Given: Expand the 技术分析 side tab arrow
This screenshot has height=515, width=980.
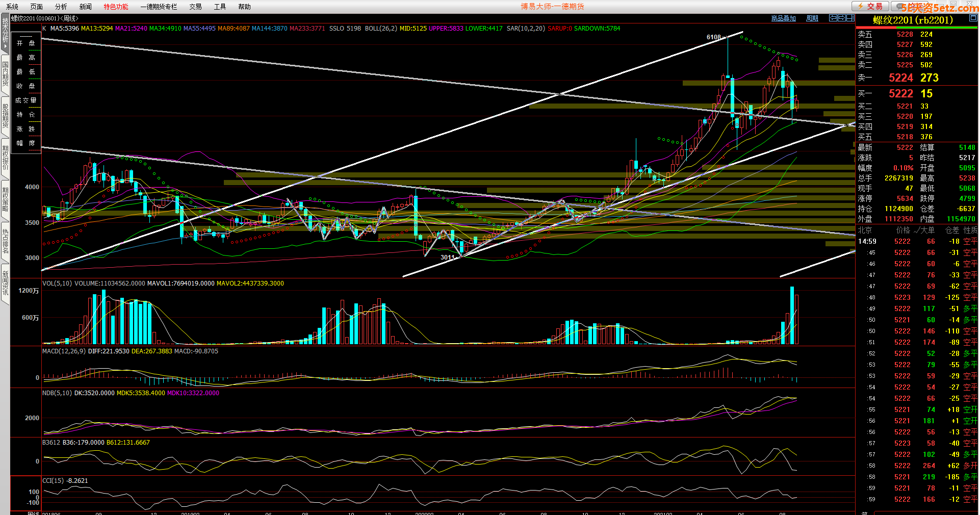Looking at the screenshot, I should 5,47.
